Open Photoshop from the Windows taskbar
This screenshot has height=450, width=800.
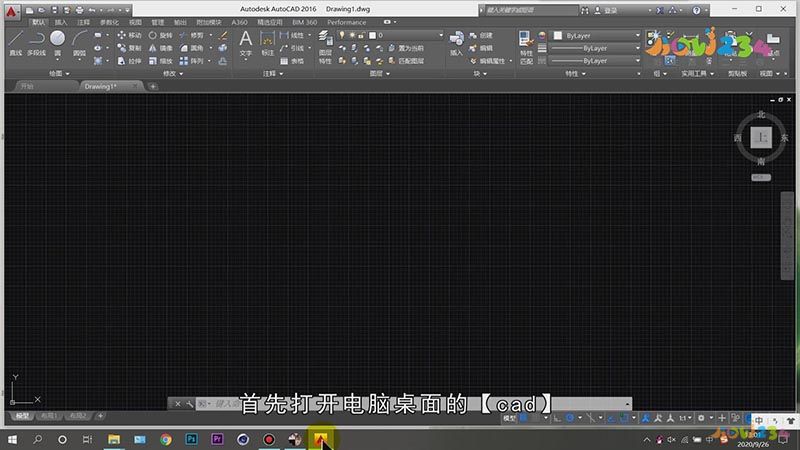pos(191,439)
